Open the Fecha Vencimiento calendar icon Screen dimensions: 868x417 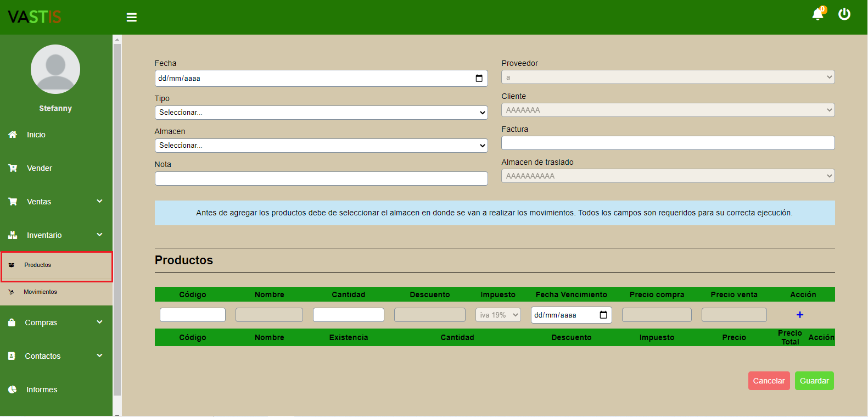tap(603, 315)
